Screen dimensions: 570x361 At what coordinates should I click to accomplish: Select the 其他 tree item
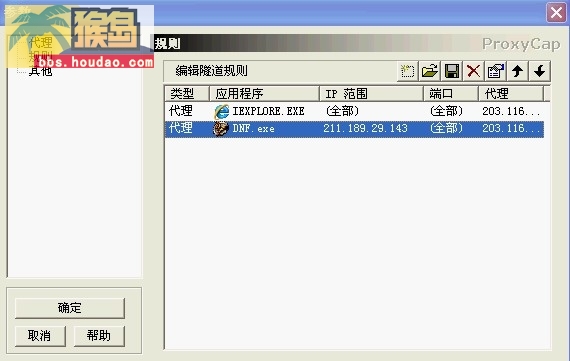tap(40, 71)
